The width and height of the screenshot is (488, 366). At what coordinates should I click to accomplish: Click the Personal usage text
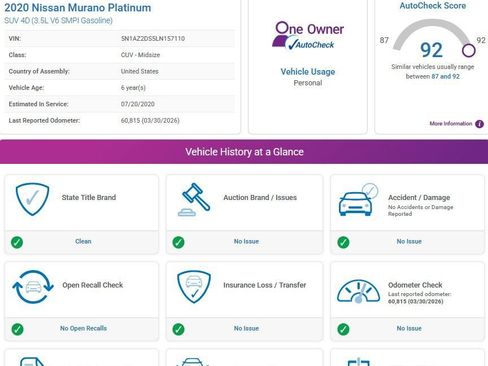308,83
